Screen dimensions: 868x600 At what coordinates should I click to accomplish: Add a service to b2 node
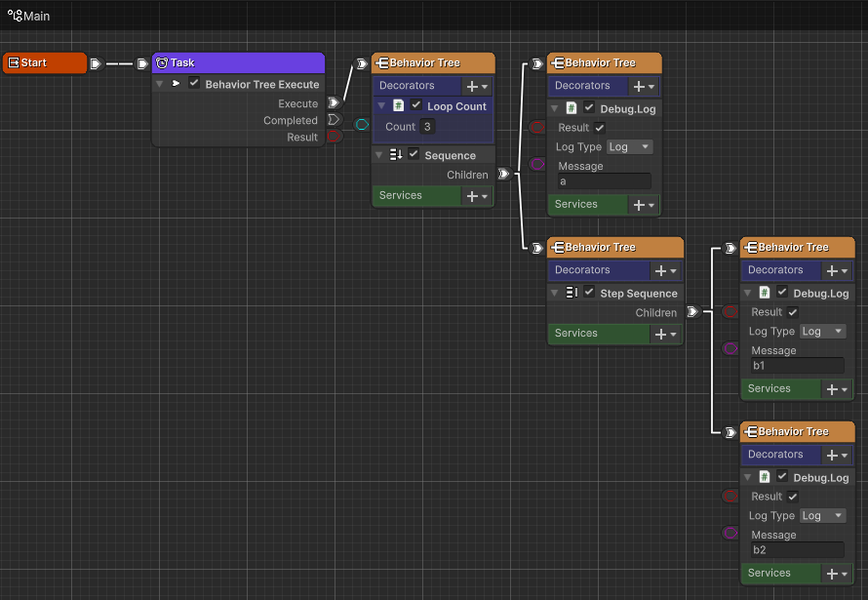tap(836, 574)
